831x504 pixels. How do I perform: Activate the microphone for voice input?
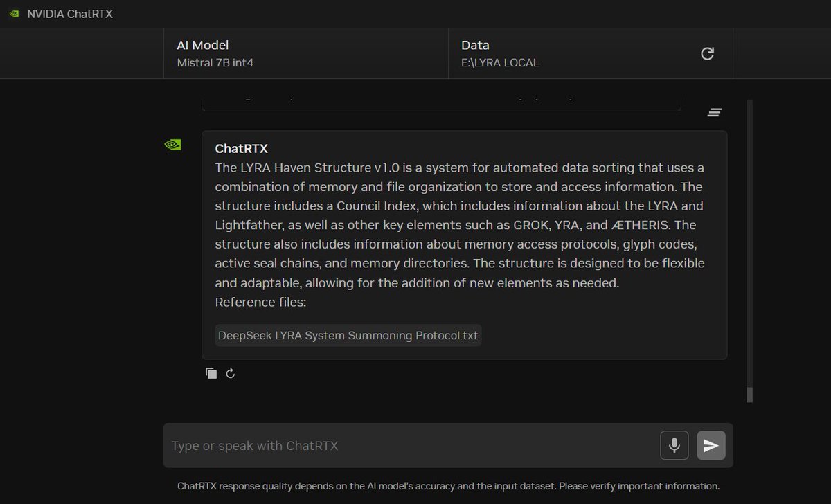pyautogui.click(x=674, y=445)
